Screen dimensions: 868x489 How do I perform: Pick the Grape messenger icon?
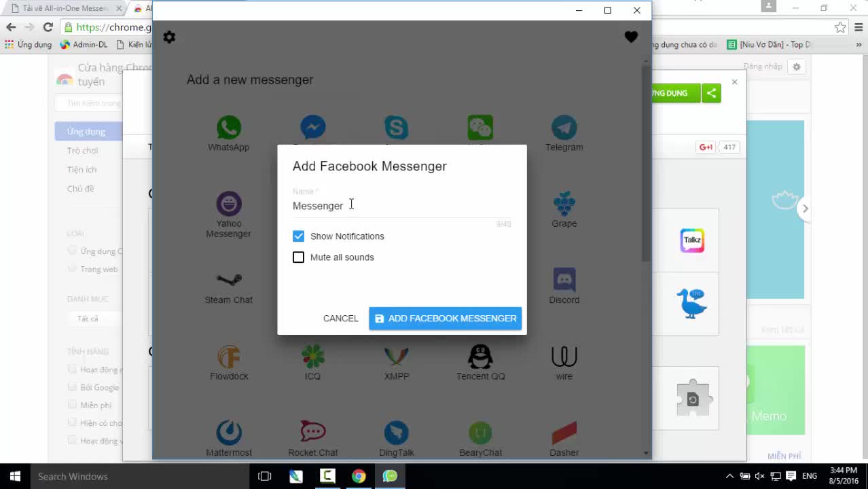point(564,204)
